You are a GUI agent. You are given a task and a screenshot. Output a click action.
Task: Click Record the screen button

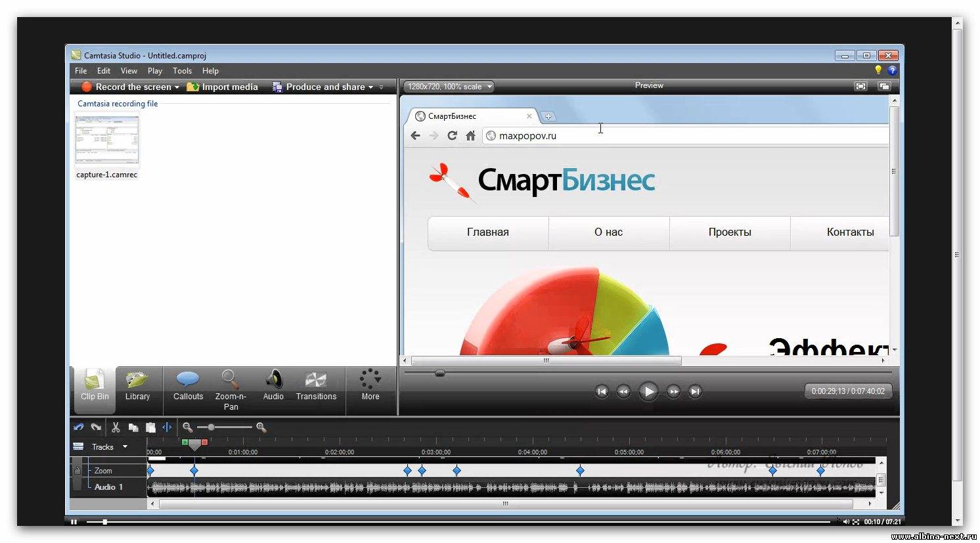pos(126,87)
